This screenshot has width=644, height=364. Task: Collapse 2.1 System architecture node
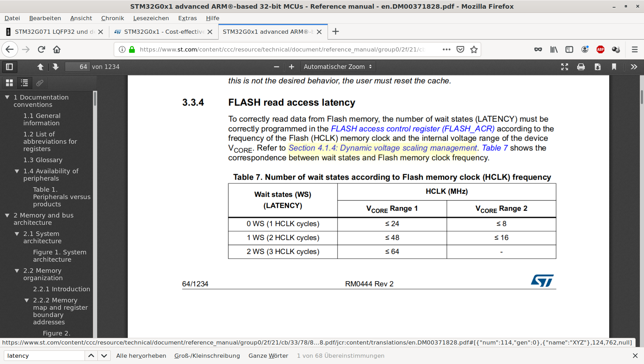click(x=17, y=234)
